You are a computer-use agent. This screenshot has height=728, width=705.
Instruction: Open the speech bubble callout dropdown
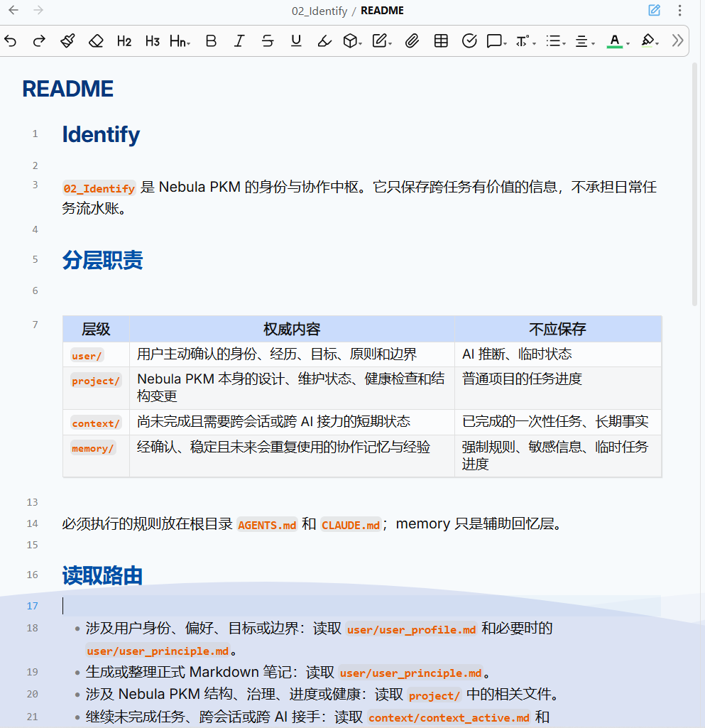pos(496,41)
